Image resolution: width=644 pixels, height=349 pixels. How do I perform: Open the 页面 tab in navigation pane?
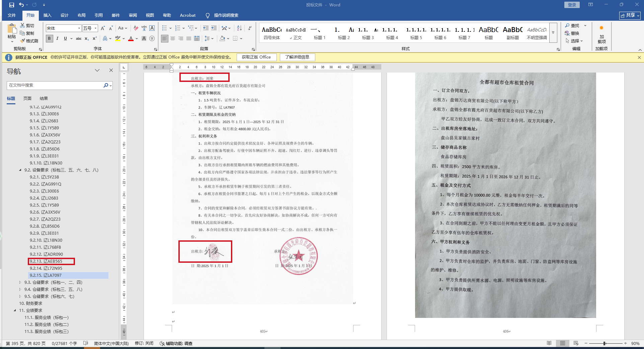(x=27, y=99)
